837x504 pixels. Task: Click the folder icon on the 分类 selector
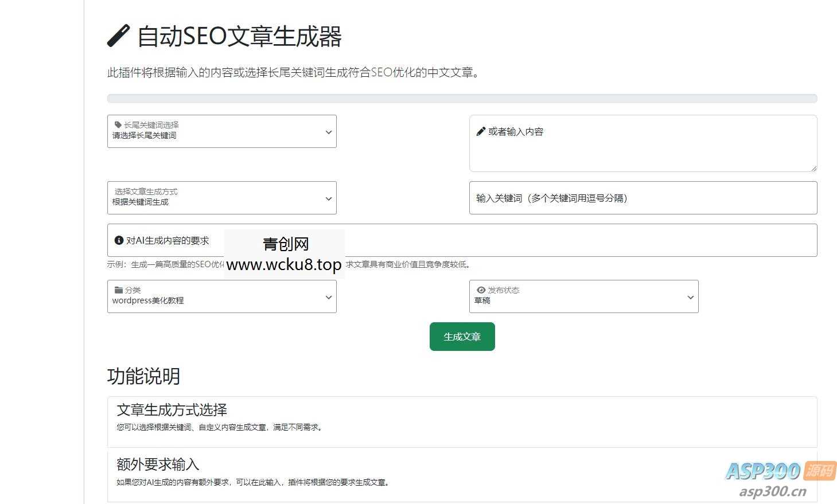(118, 290)
